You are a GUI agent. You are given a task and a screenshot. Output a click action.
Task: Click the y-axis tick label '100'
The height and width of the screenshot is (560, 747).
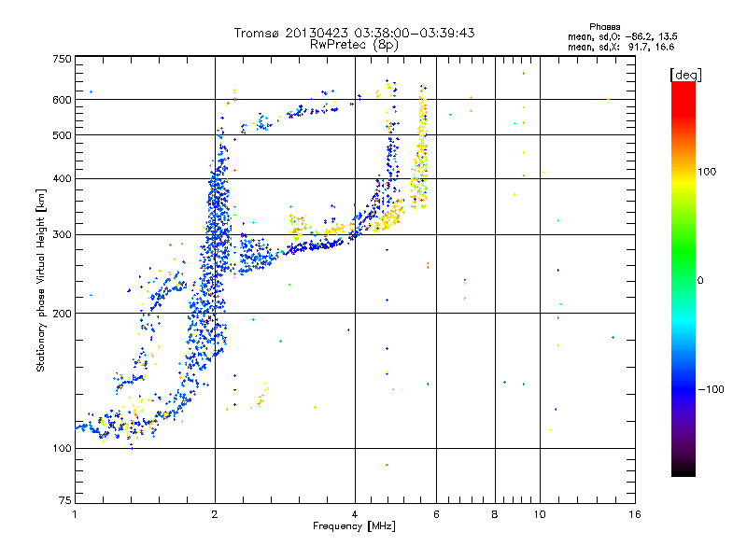pyautogui.click(x=62, y=449)
